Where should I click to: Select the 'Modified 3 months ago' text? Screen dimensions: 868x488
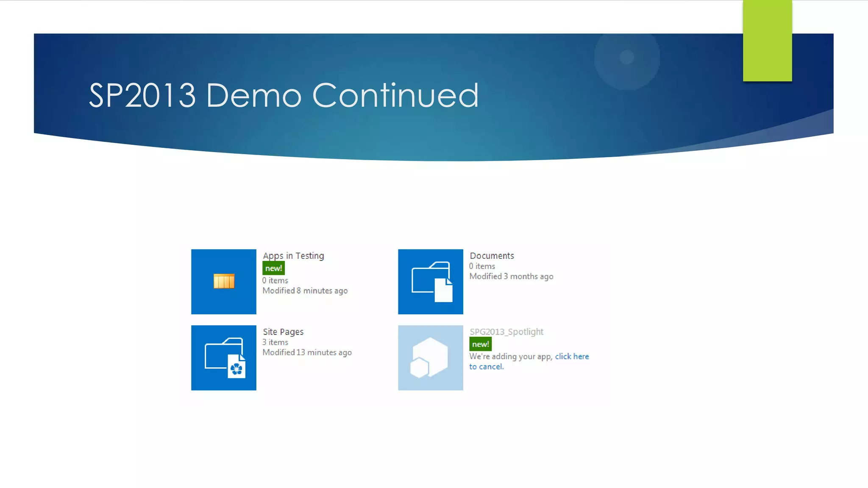tap(511, 276)
